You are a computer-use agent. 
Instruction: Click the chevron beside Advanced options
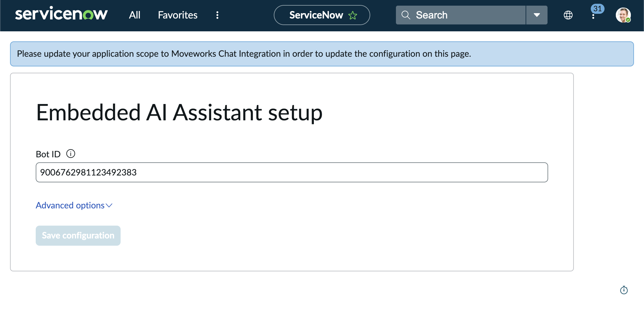tap(109, 206)
